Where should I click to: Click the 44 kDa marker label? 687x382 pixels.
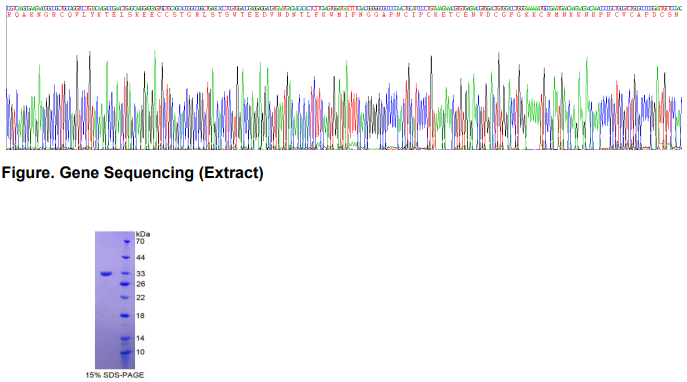click(x=140, y=258)
